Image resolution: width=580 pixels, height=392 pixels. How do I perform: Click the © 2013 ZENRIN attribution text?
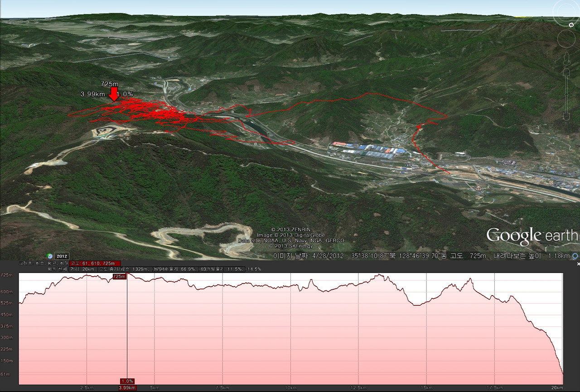click(x=291, y=229)
